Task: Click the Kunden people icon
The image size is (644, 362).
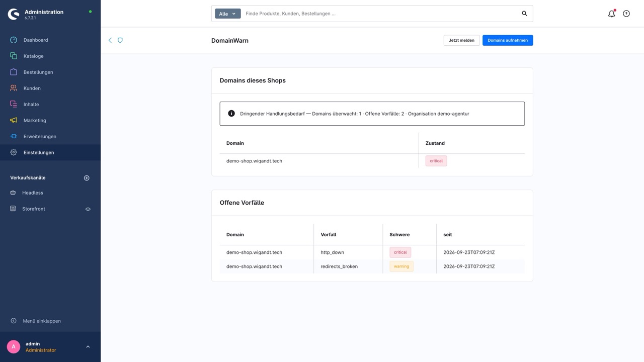Action: click(14, 88)
